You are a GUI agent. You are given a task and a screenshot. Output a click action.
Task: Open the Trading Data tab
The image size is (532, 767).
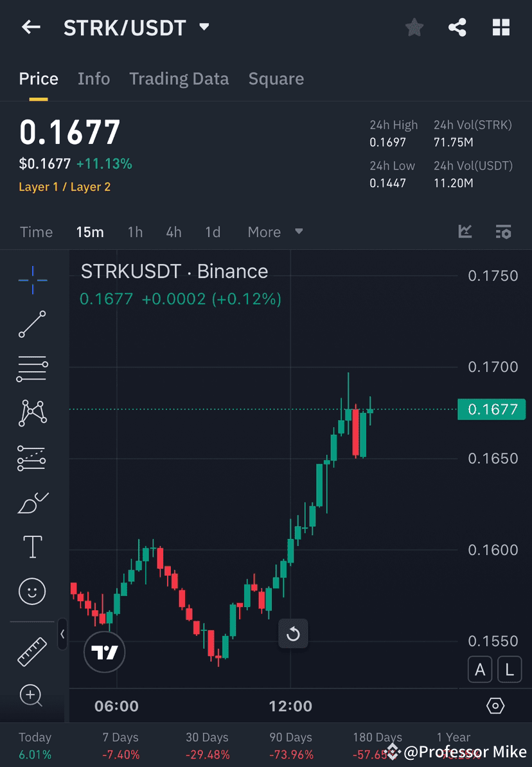[179, 79]
